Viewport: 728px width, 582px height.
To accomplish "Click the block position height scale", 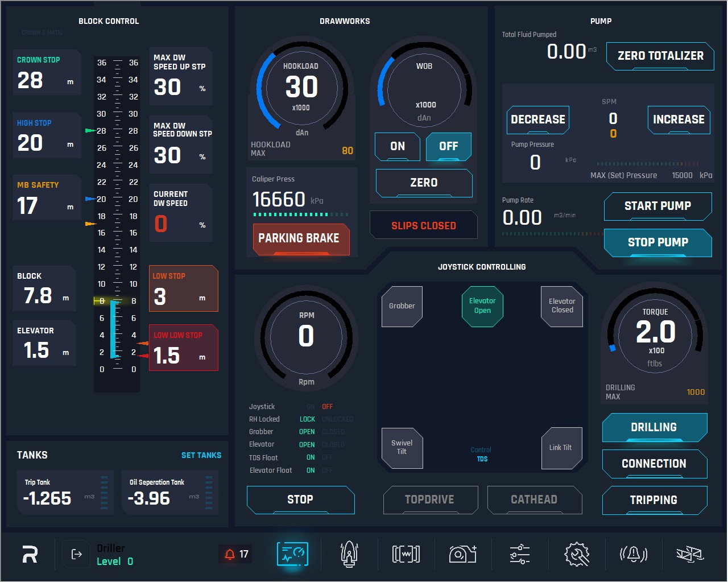I will pos(117,216).
